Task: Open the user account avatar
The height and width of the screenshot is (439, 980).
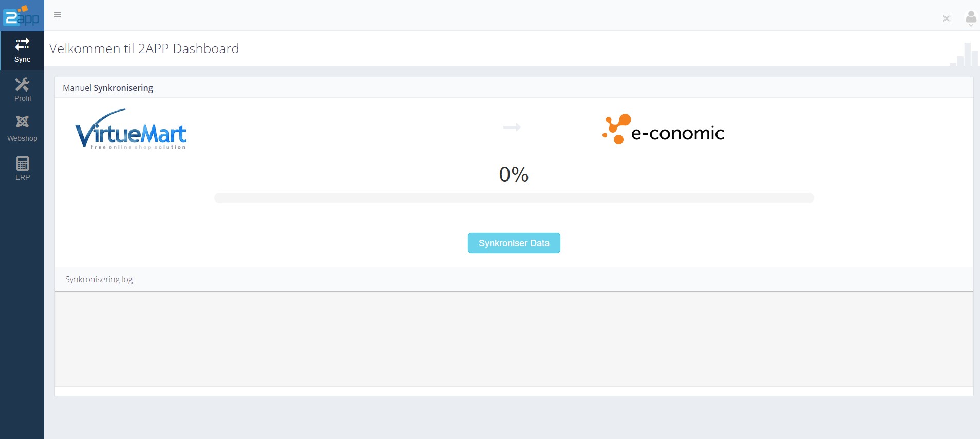Action: (x=971, y=16)
